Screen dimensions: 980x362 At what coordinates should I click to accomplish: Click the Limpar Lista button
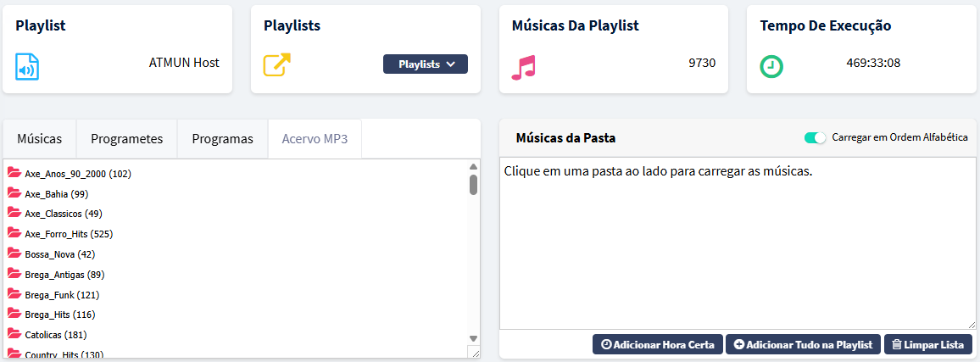(928, 344)
